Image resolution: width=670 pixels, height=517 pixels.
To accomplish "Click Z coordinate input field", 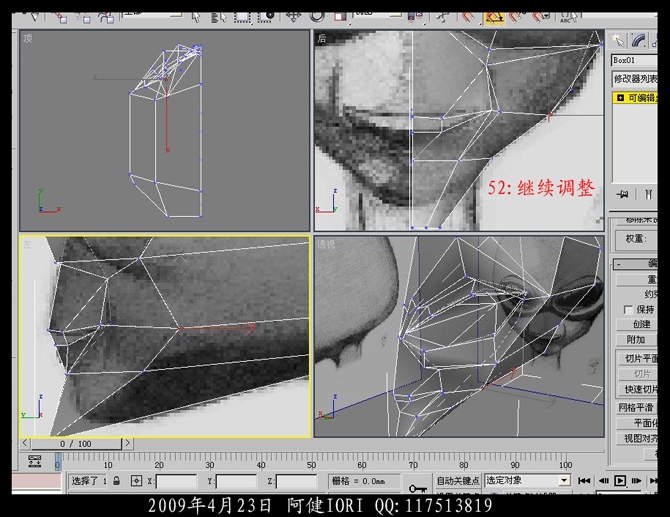I will click(296, 482).
